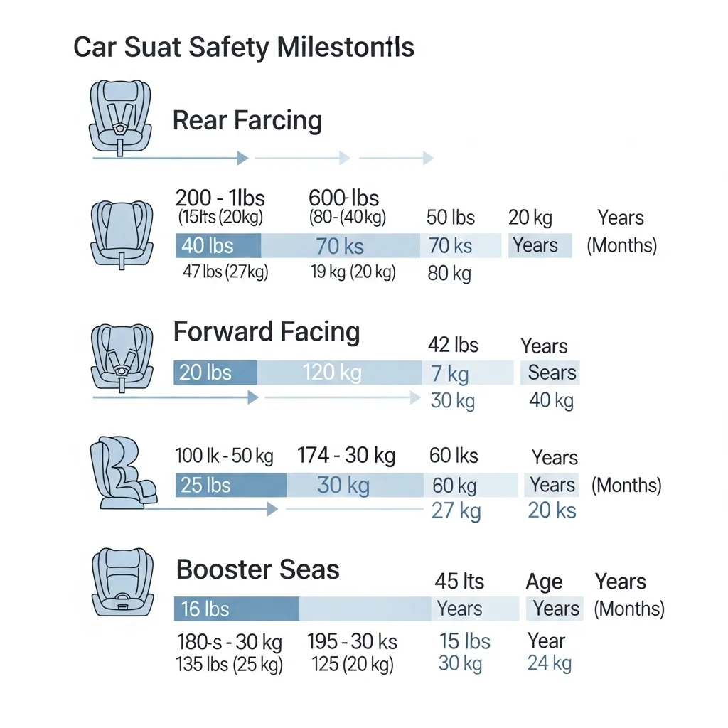The height and width of the screenshot is (728, 728).
Task: Select the 120 kg bar segment
Action: pyautogui.click(x=339, y=373)
